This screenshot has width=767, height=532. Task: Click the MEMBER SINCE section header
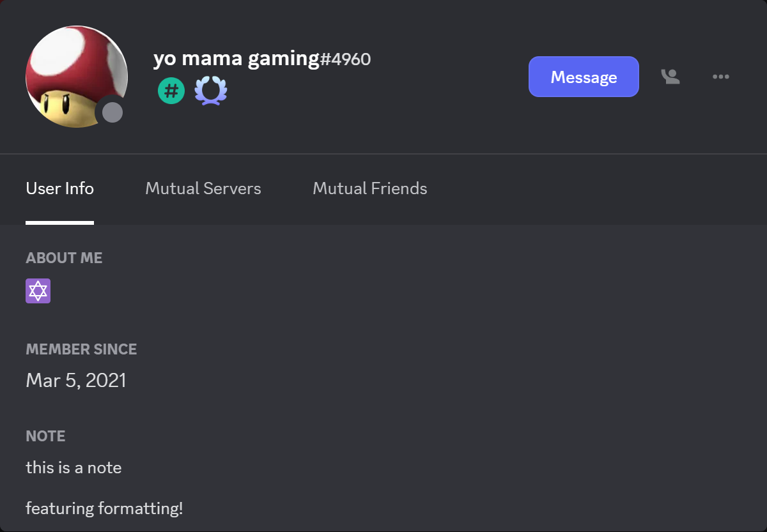tap(81, 349)
